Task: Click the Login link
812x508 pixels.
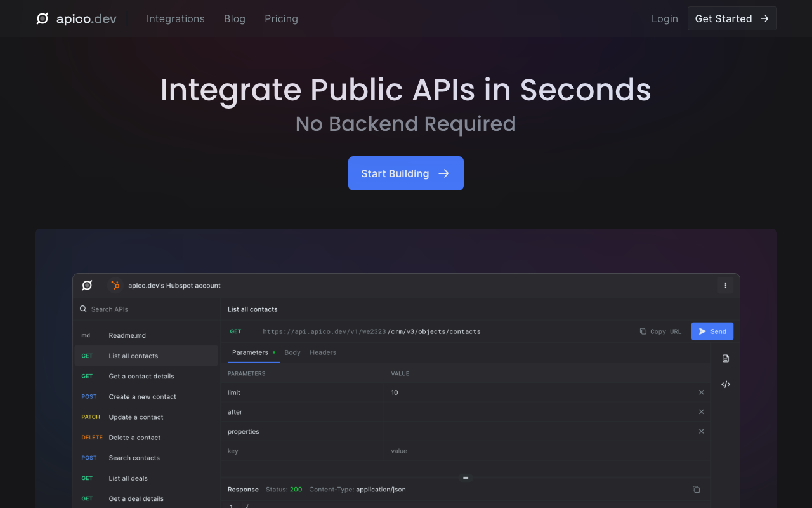Action: [665, 18]
